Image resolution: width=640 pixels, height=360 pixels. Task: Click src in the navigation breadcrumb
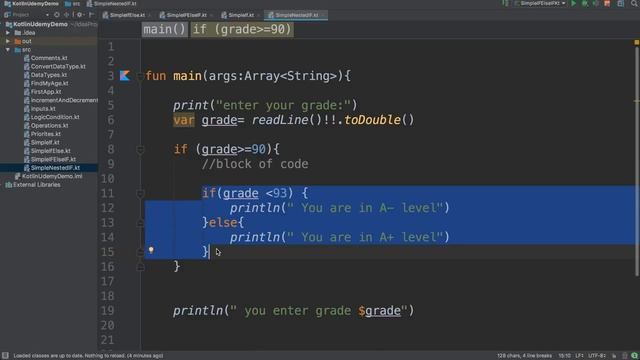point(73,4)
